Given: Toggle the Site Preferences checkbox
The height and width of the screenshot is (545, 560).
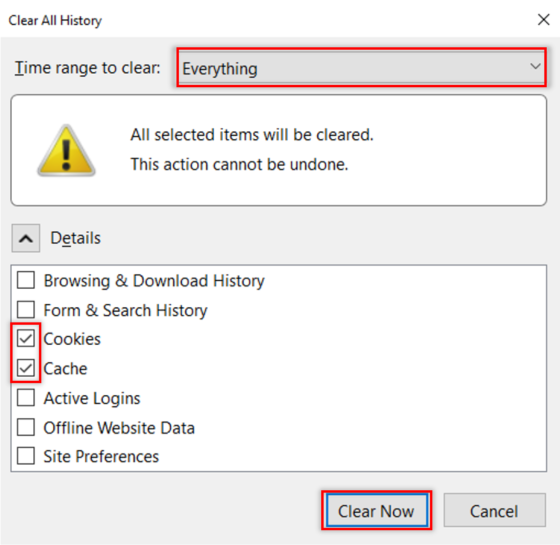Looking at the screenshot, I should 26,456.
